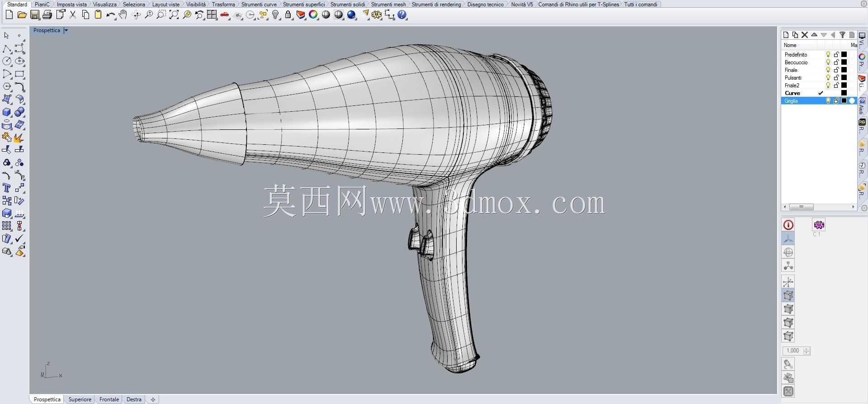
Task: Select the Box solid tool
Action: point(7,112)
